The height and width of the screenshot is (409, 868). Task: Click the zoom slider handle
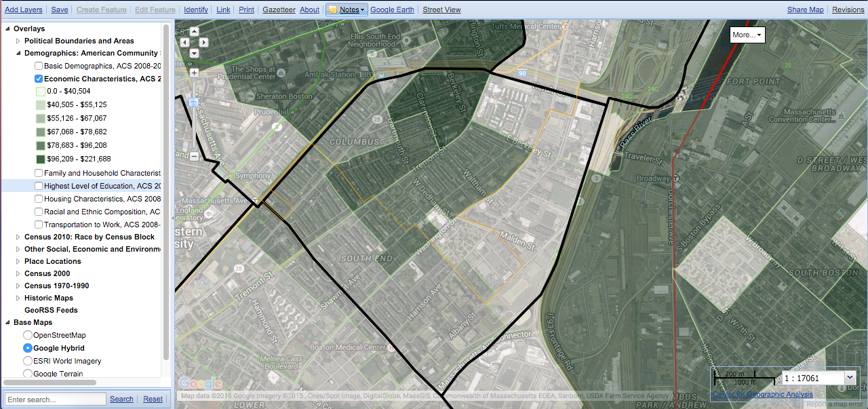194,102
